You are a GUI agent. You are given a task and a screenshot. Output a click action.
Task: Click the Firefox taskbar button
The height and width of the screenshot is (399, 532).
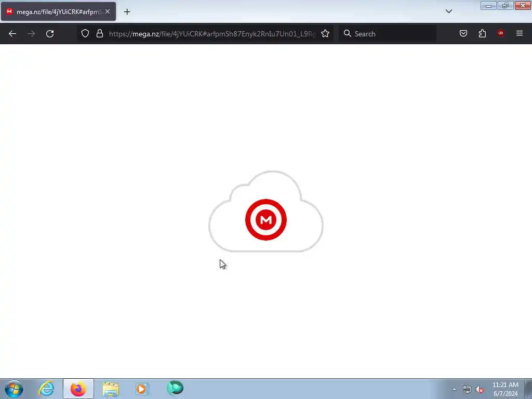(78, 389)
